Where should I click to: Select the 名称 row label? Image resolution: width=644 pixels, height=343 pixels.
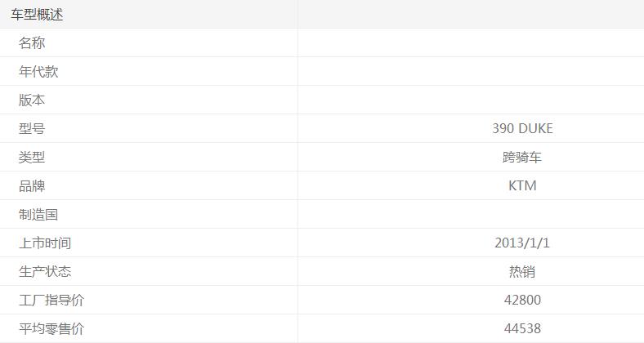tap(32, 43)
